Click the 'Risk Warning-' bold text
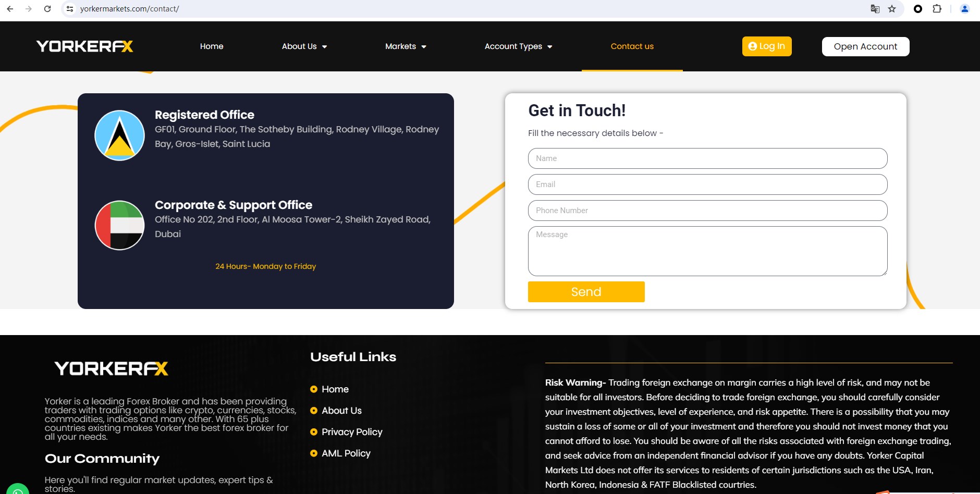This screenshot has width=980, height=494. coord(575,382)
